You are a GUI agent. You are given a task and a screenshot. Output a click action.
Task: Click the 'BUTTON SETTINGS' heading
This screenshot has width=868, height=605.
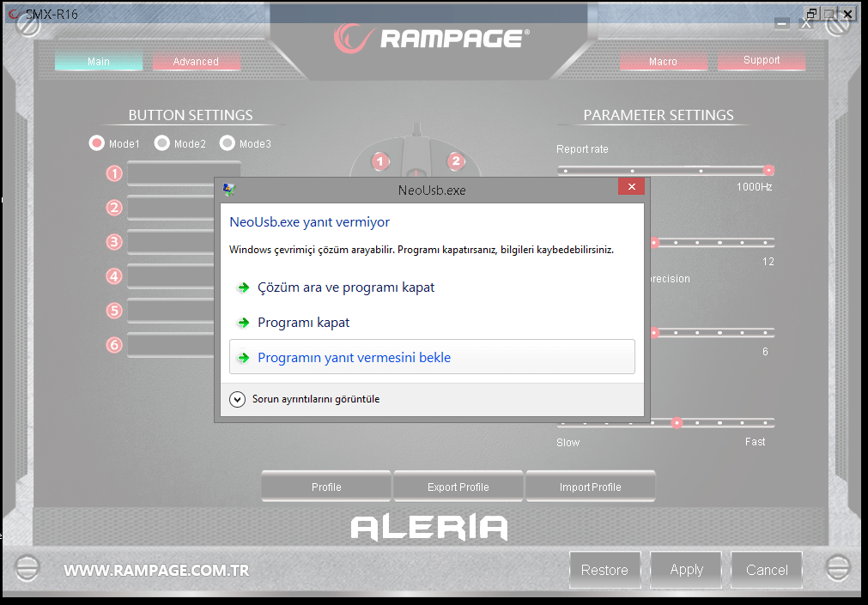point(191,115)
